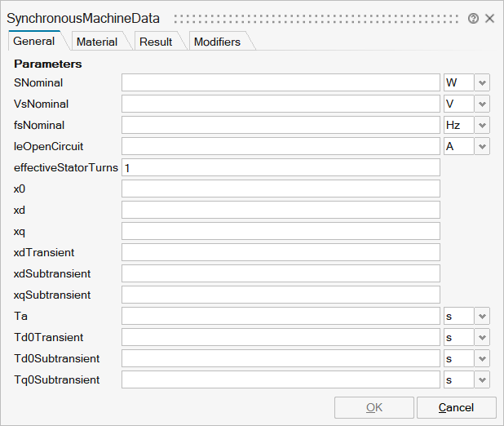Screen dimensions: 504x426
Task: Select the xqSubtransient input field
Action: [281, 295]
